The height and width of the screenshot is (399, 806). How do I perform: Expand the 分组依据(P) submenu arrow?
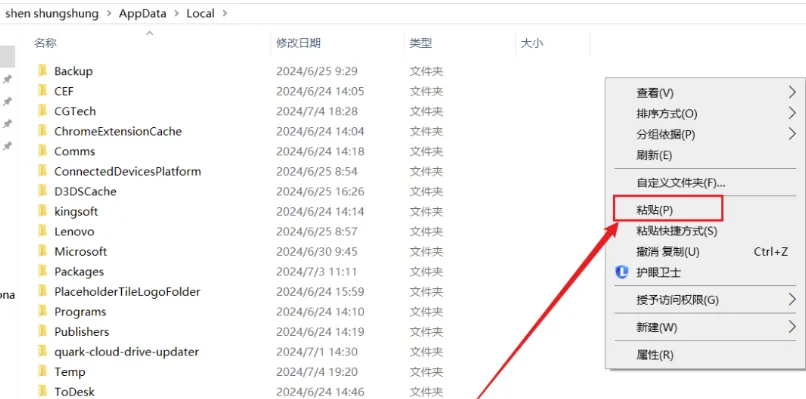click(x=792, y=134)
